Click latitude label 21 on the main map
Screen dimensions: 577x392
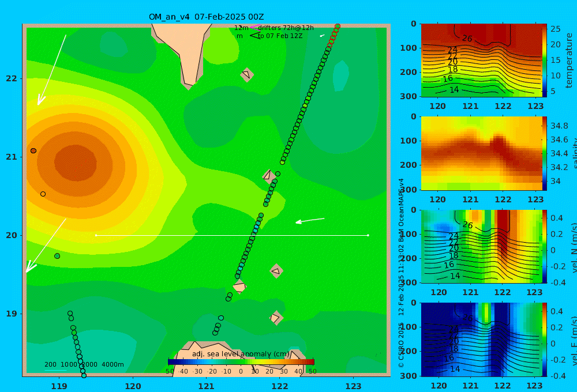point(12,157)
